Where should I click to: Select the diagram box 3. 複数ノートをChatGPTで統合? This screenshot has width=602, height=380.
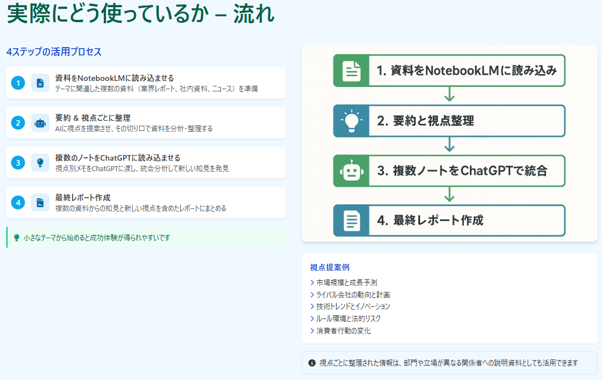click(x=449, y=171)
